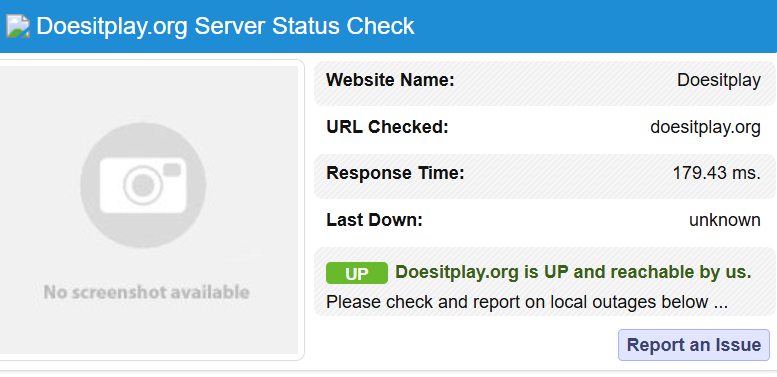
Task: Click the broken image icon in header
Action: [x=18, y=26]
